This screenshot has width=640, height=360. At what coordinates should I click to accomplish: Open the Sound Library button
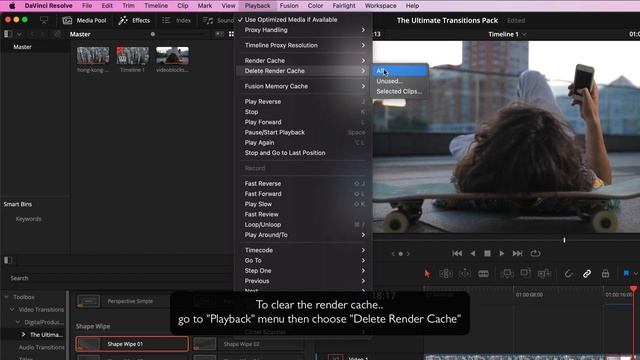[218, 20]
